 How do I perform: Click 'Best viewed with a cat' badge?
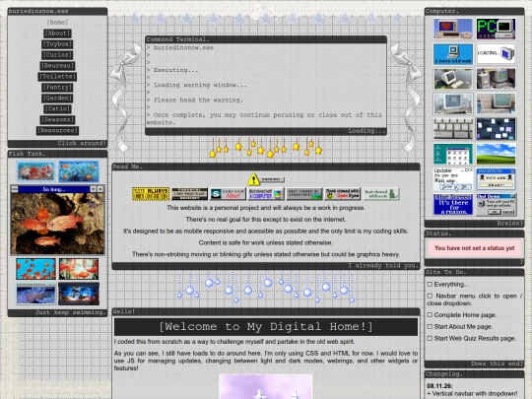coord(380,194)
